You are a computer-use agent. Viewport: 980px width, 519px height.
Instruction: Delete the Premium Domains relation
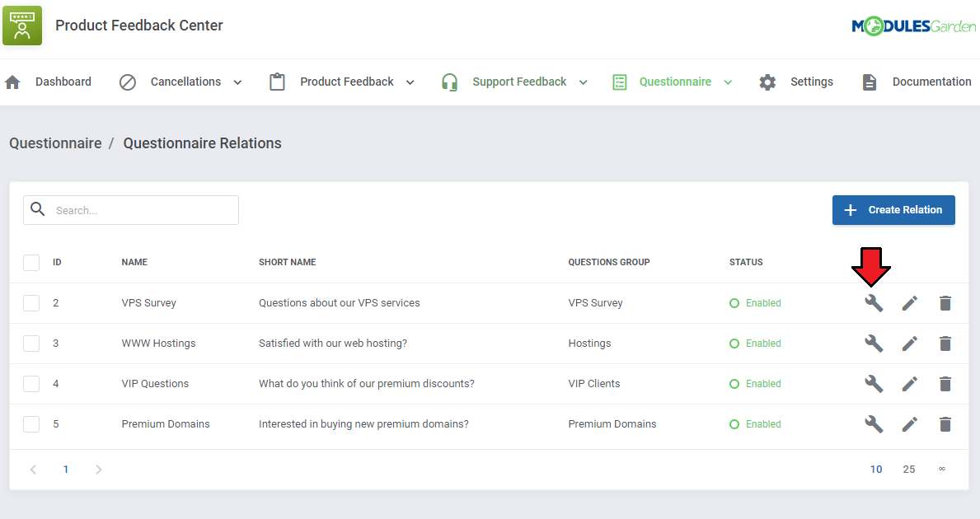pyautogui.click(x=945, y=424)
